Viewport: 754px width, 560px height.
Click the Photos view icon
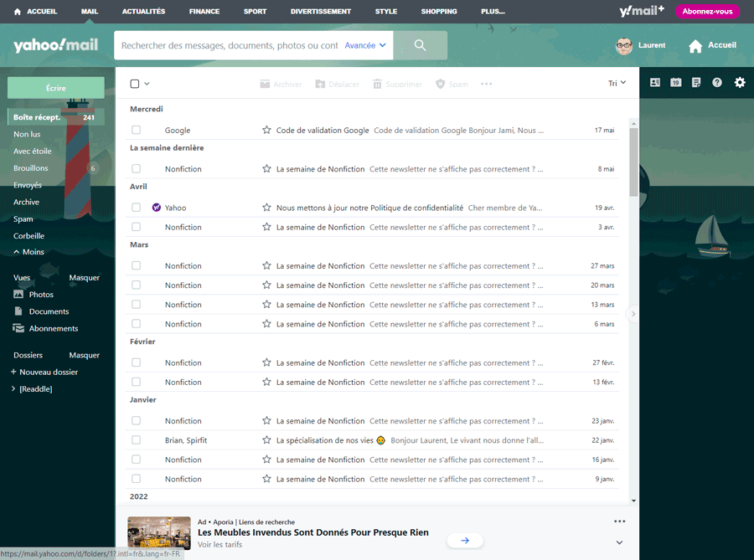[18, 295]
